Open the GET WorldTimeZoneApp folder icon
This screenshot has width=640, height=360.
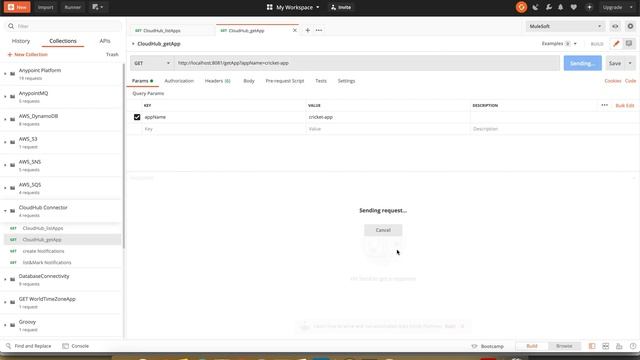click(13, 302)
